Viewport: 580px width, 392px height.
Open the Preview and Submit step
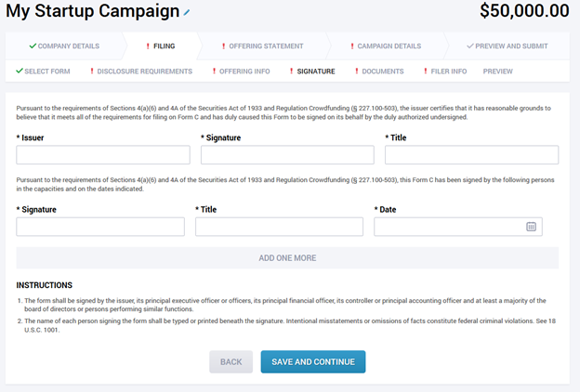507,46
